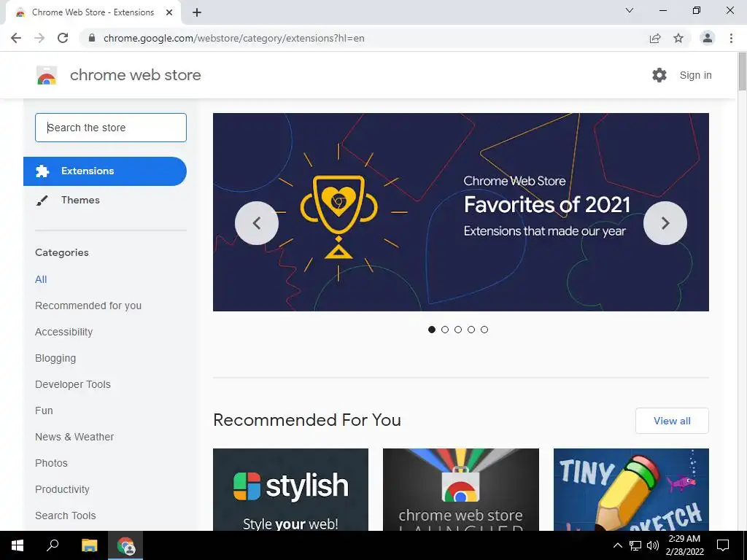Open the Stylish extension card
Screen dimensions: 747x560
[290, 489]
